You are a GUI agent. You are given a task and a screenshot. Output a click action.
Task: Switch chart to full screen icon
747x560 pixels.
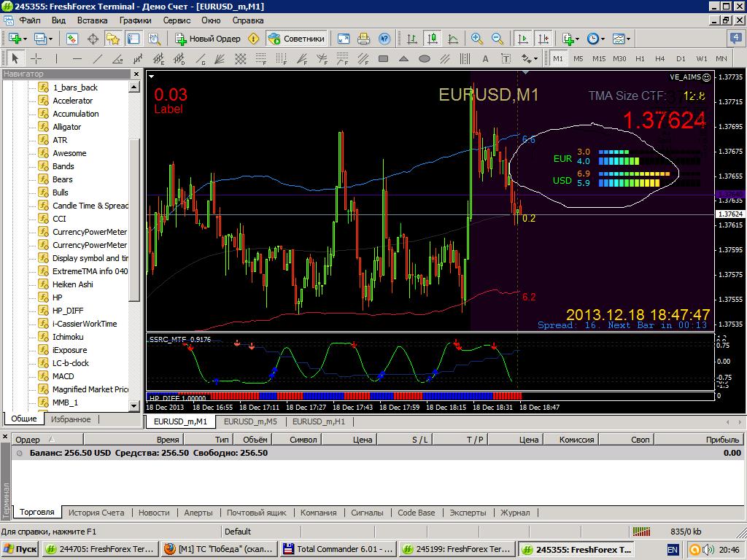coord(343,39)
